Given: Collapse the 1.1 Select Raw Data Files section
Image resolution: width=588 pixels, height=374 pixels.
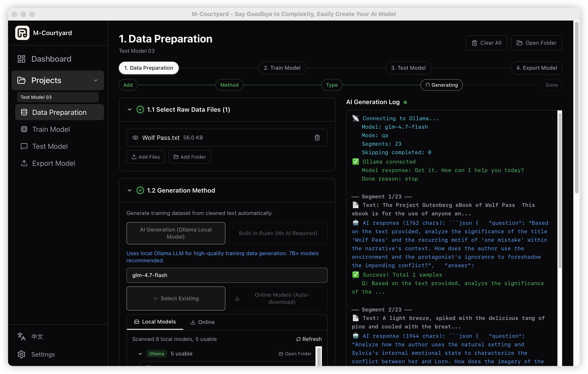Looking at the screenshot, I should (129, 110).
